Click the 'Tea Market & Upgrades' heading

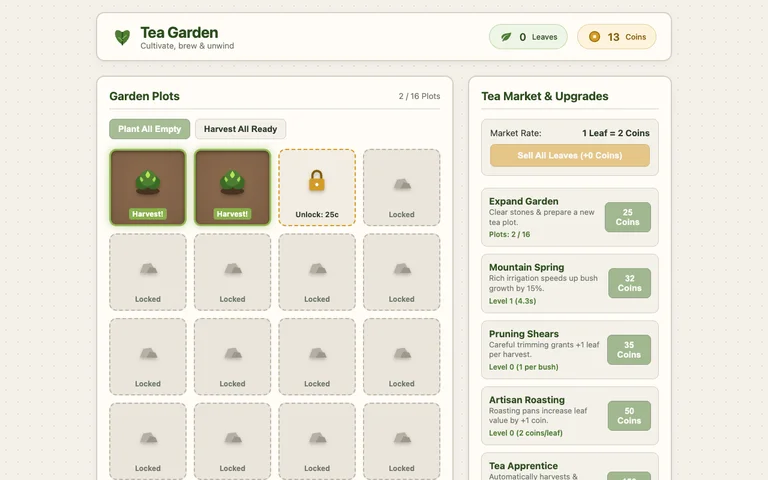point(545,96)
